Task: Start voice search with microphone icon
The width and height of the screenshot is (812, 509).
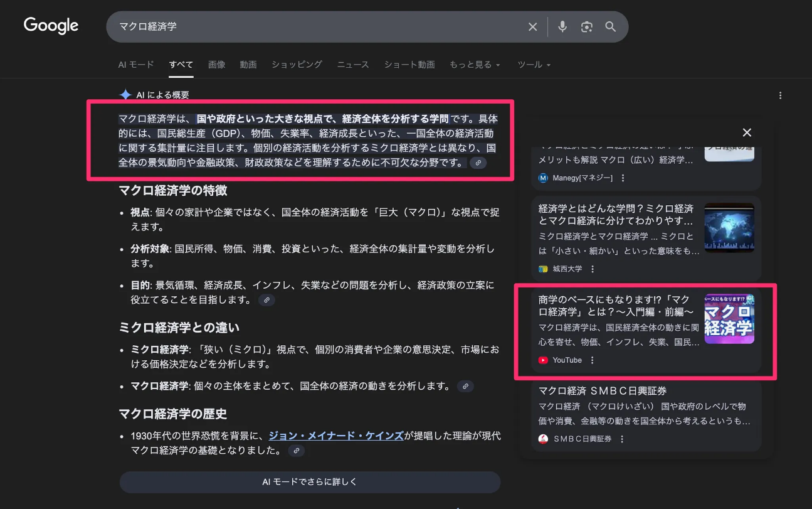Action: coord(562,26)
